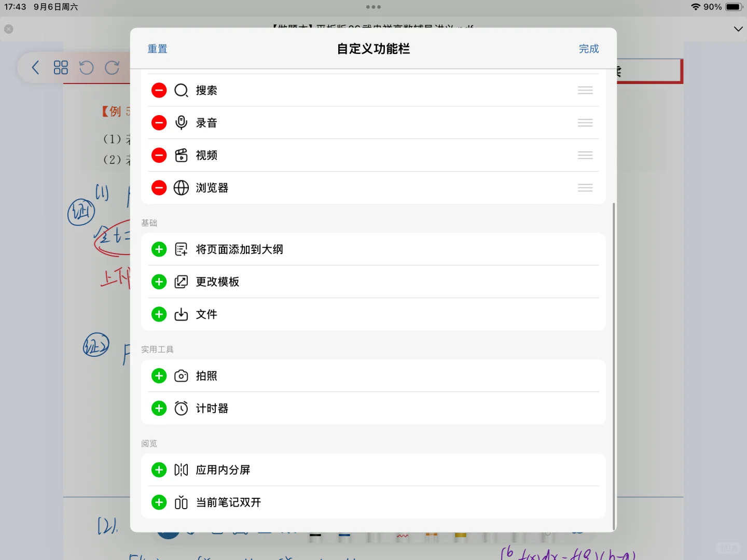Select the 浏览器 label text

(212, 188)
